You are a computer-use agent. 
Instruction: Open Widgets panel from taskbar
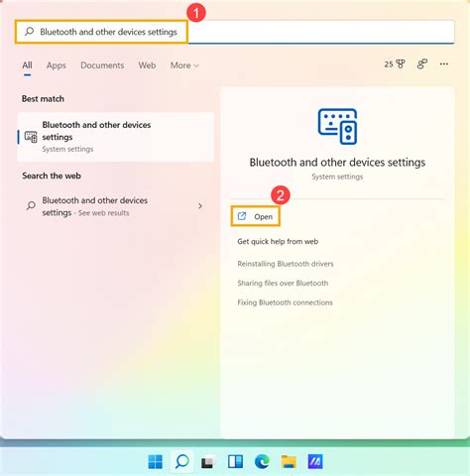click(x=235, y=461)
